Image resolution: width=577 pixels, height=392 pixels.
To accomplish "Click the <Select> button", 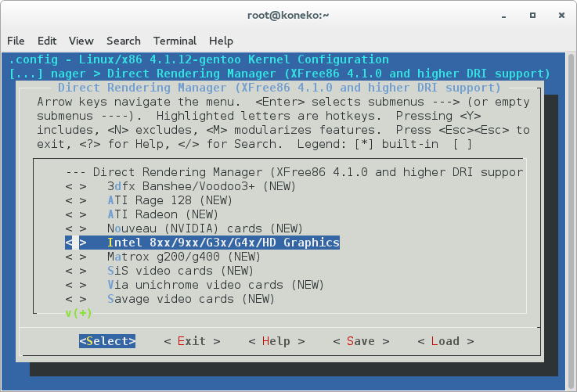I will coord(107,341).
